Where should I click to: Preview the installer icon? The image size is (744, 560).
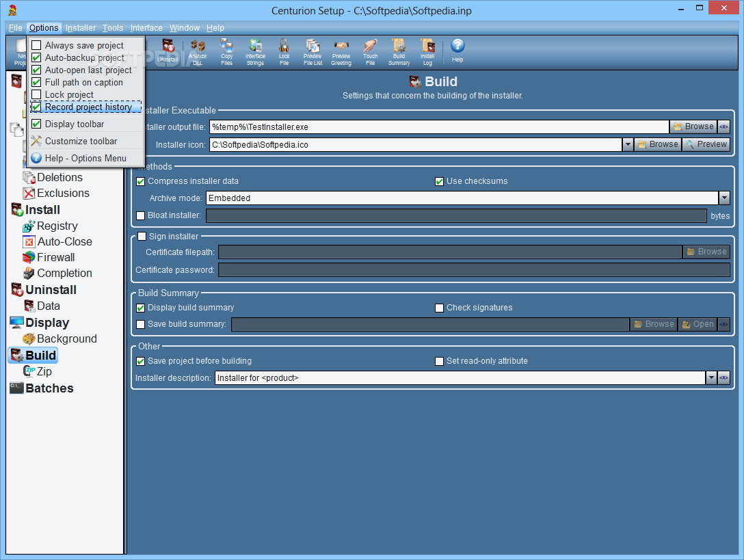706,144
